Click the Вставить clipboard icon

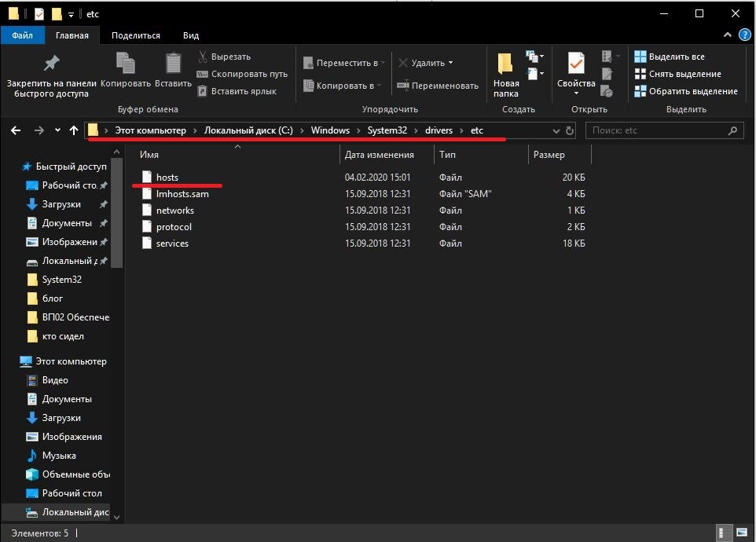click(173, 70)
